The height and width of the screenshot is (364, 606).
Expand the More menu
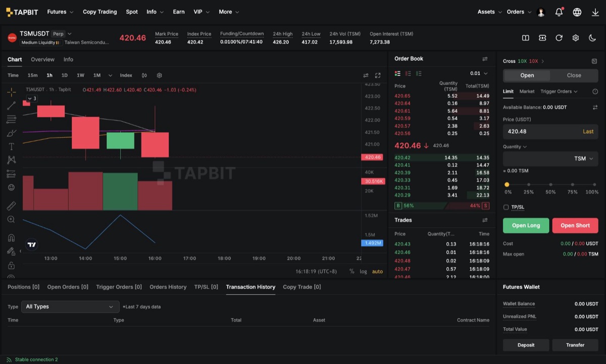(229, 12)
